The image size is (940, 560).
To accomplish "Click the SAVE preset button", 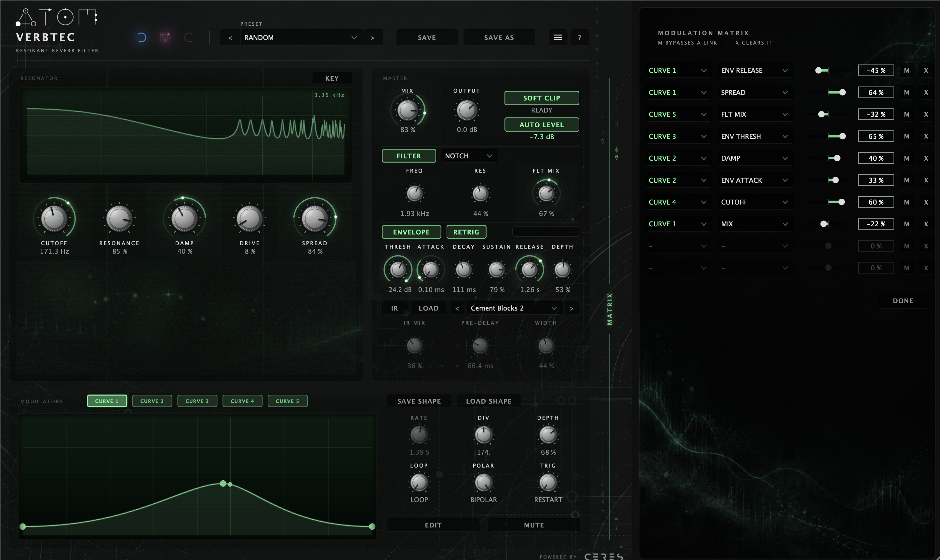I will click(426, 38).
